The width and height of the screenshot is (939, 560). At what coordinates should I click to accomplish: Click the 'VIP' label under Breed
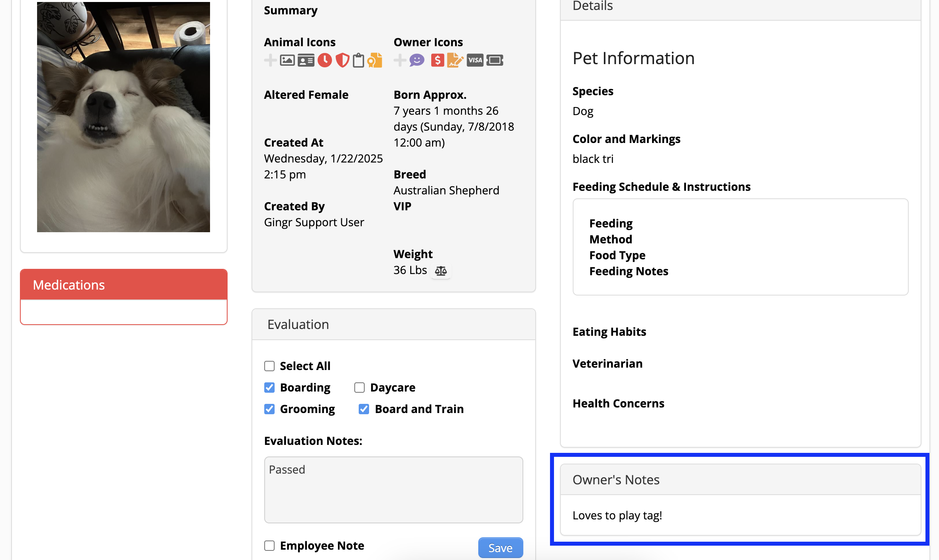pyautogui.click(x=403, y=206)
